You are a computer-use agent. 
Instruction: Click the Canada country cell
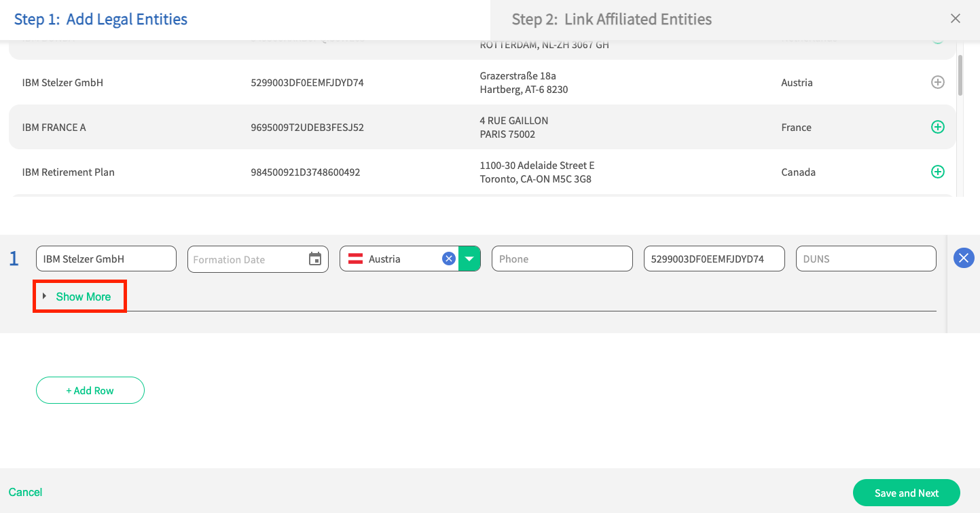798,172
